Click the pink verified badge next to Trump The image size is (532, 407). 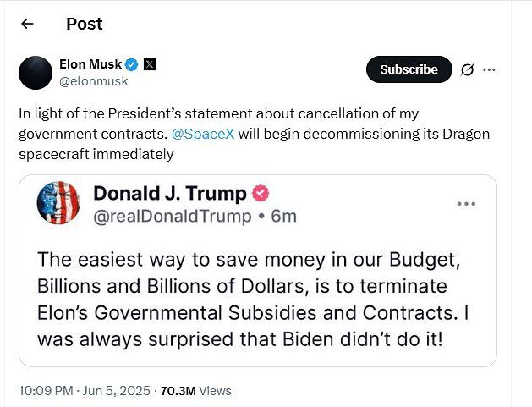[x=261, y=193]
